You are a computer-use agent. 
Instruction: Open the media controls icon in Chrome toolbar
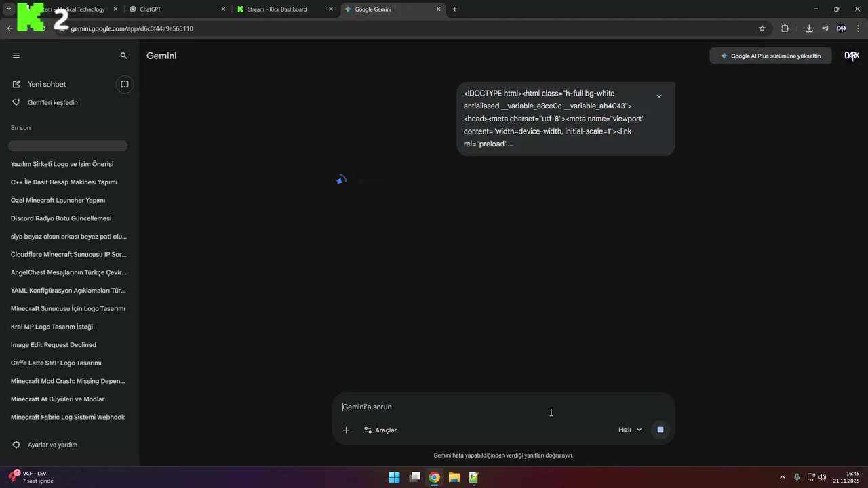tap(825, 28)
